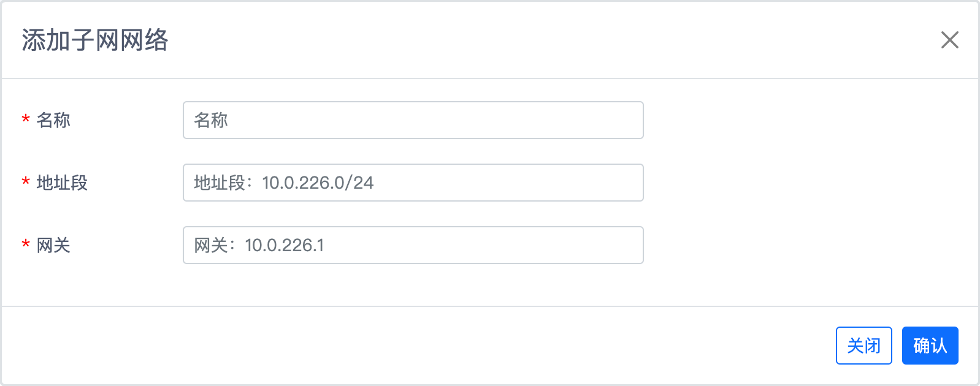Click the 网关 field label
This screenshot has height=386, width=980.
[x=53, y=245]
